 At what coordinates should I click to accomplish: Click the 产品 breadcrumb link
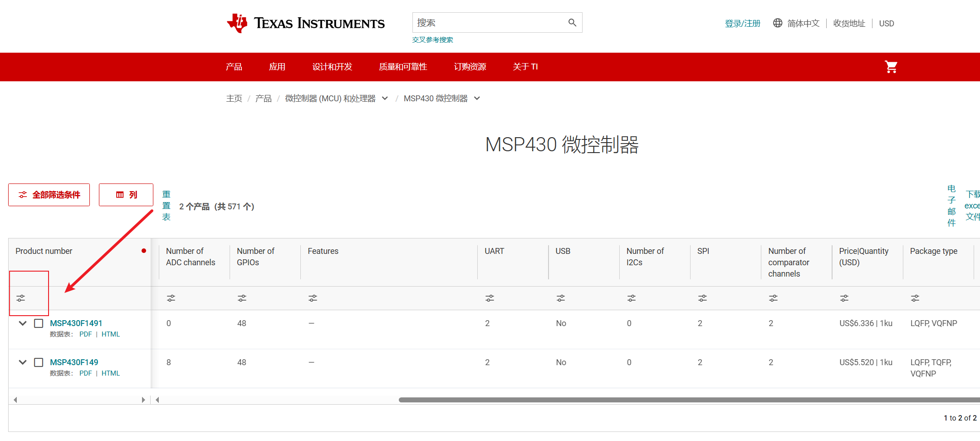[263, 98]
